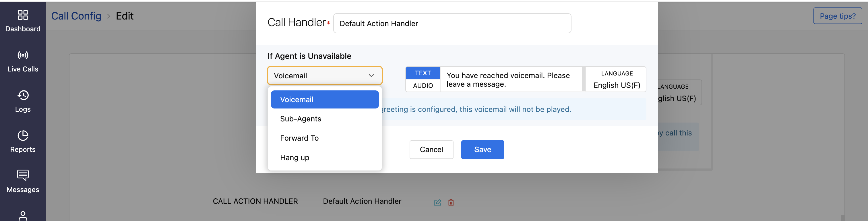Switch greeting mode to AUDIO
Screen dimensions: 868x221
tap(423, 86)
